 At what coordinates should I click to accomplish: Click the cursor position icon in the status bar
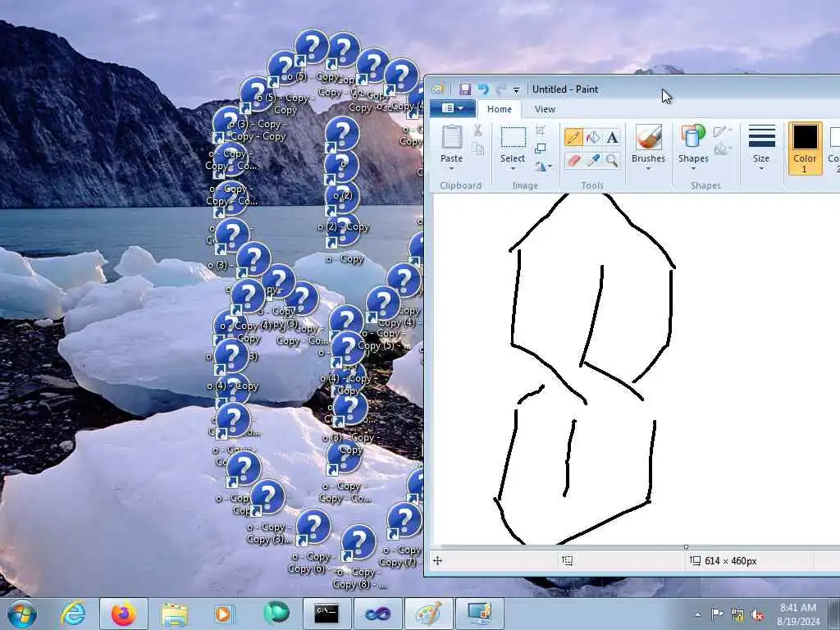(x=438, y=561)
